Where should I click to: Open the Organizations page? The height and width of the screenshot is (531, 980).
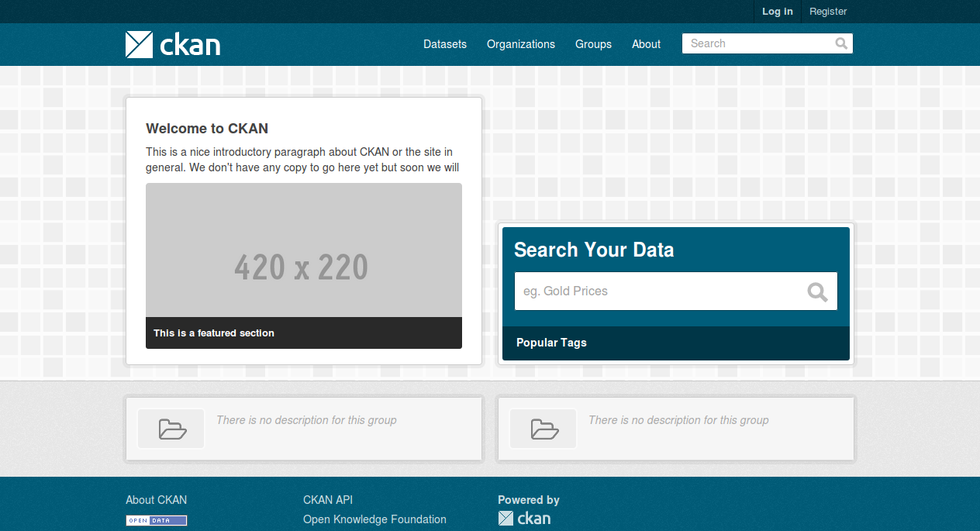click(521, 44)
